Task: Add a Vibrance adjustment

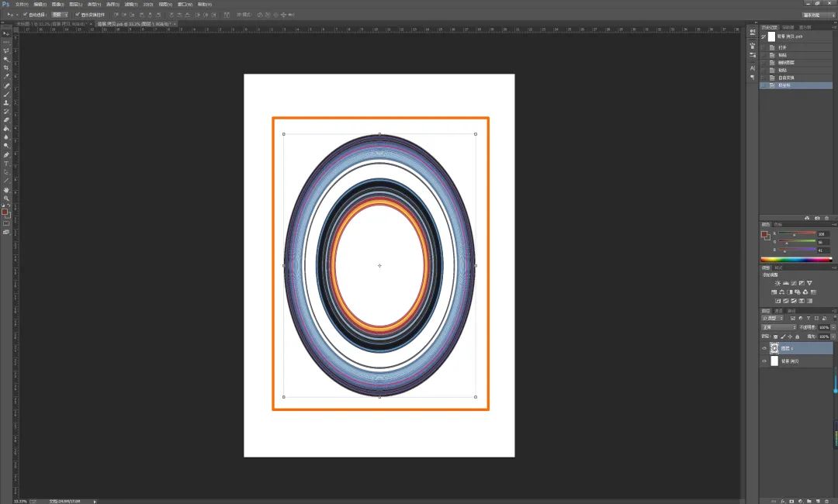Action: (809, 283)
